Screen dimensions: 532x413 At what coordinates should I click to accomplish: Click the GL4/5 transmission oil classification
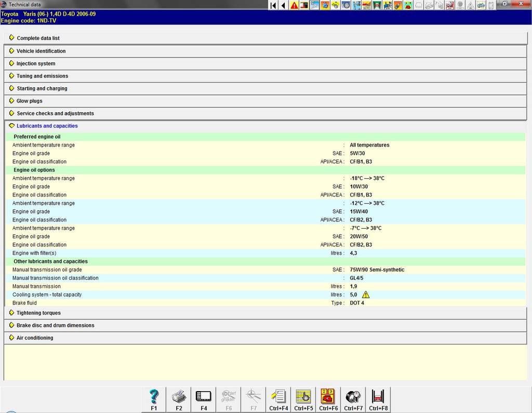tap(356, 278)
